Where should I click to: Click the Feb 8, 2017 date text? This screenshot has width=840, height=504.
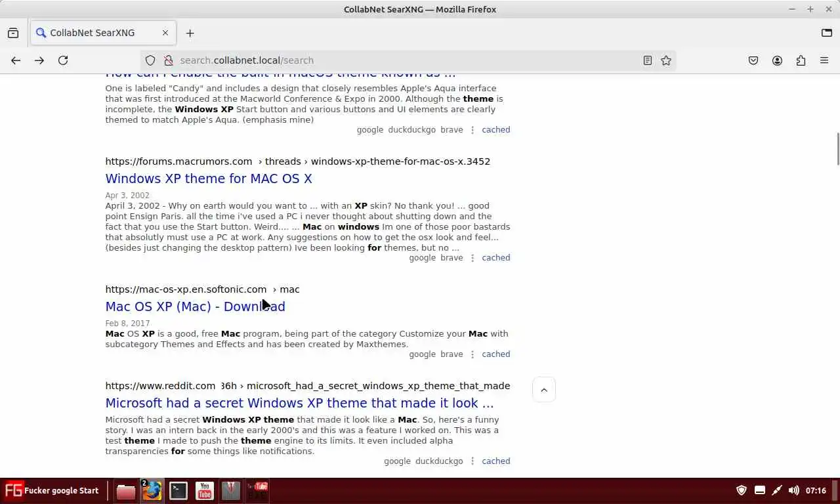(x=127, y=324)
